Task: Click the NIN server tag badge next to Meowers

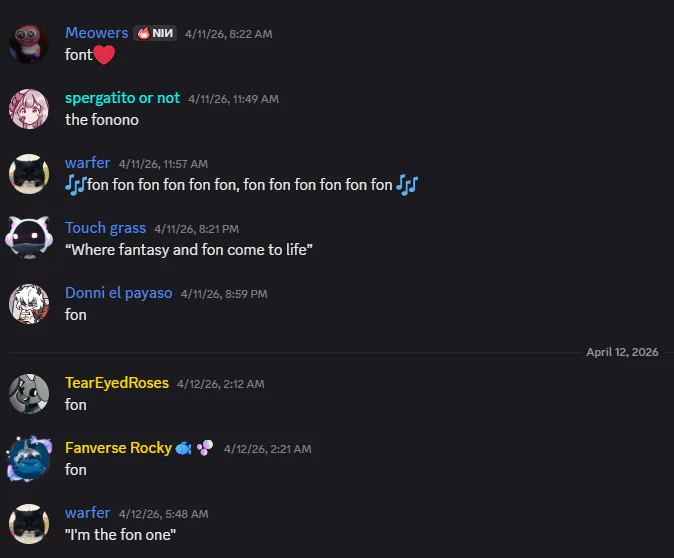Action: point(155,33)
